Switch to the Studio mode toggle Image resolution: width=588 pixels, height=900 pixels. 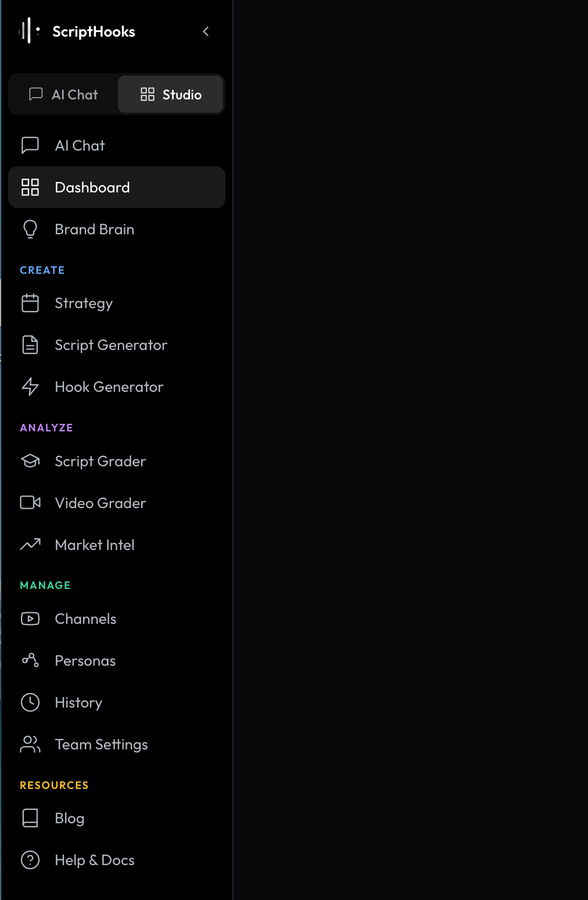click(170, 94)
